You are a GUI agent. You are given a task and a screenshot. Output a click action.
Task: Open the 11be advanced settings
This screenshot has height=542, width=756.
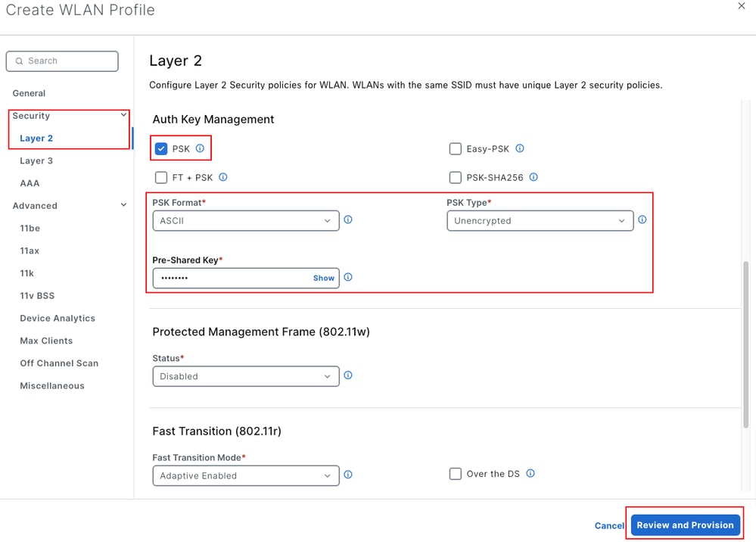click(30, 228)
